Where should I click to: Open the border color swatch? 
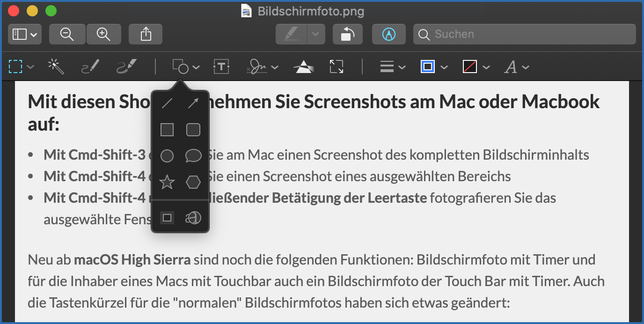tap(433, 67)
